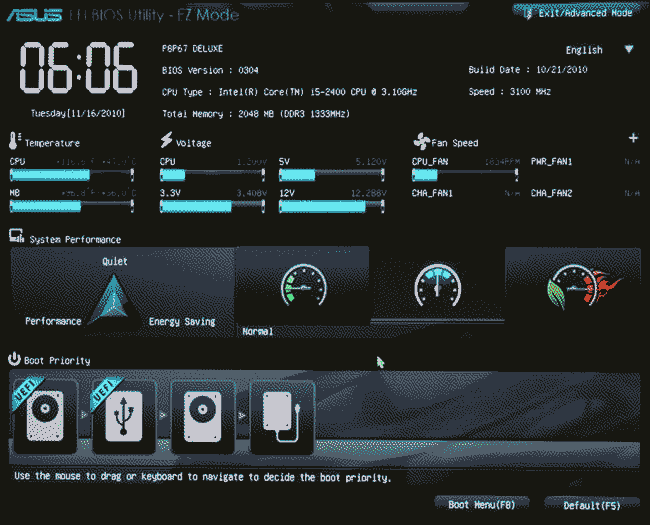Click the Speed : 3100 MHz text
Image resolution: width=650 pixels, height=525 pixels.
tap(509, 92)
